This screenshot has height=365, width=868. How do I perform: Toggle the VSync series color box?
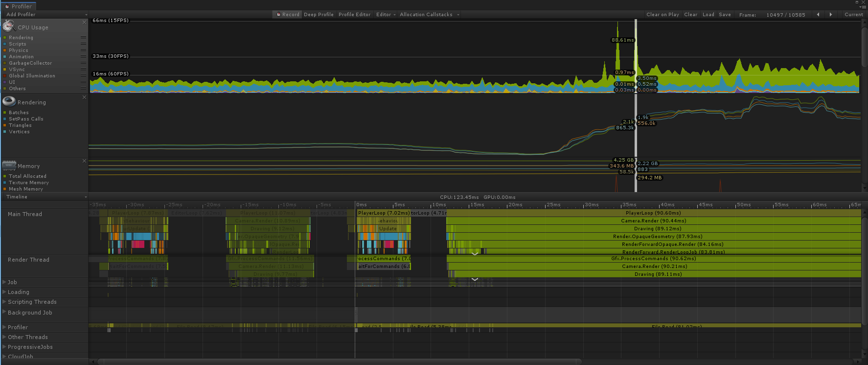click(x=5, y=70)
